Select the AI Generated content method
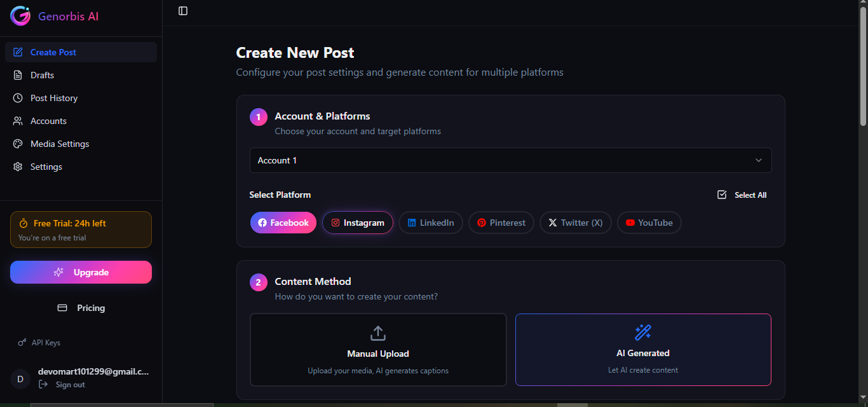This screenshot has width=868, height=407. pos(642,350)
